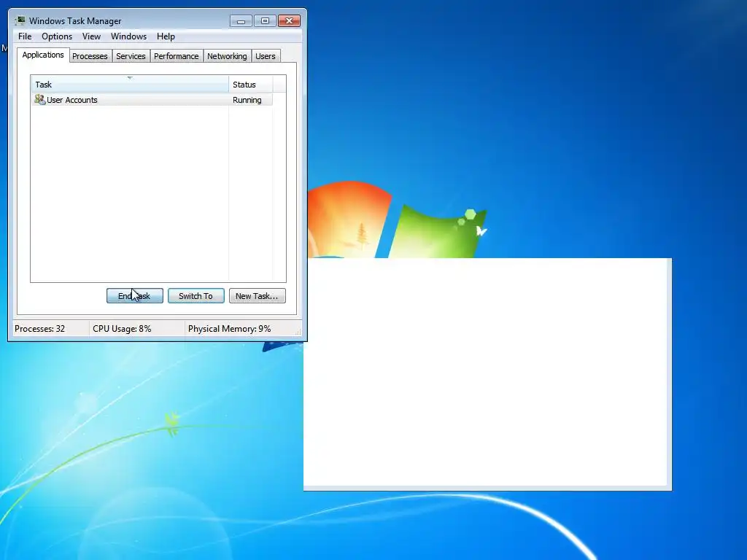This screenshot has width=747, height=560.
Task: Click the End Task button
Action: click(x=135, y=296)
